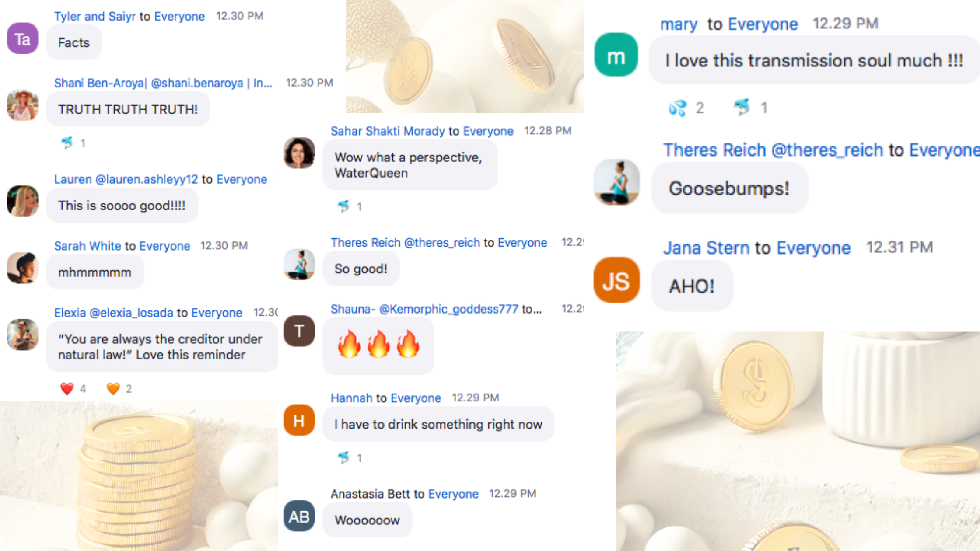Viewport: 980px width, 551px height.
Task: Click dolphin reaction under TRUTH TRUTH TRUTH!
Action: pos(67,143)
